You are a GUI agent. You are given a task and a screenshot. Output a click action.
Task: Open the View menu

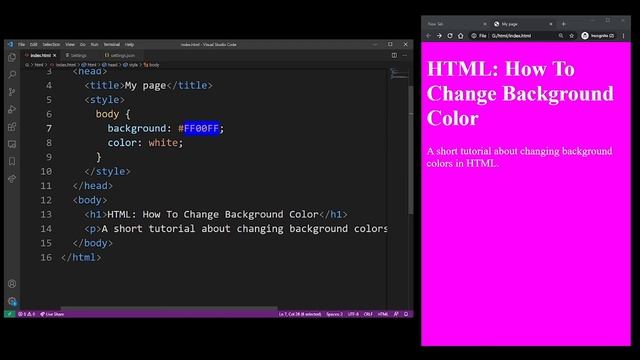pyautogui.click(x=70, y=44)
